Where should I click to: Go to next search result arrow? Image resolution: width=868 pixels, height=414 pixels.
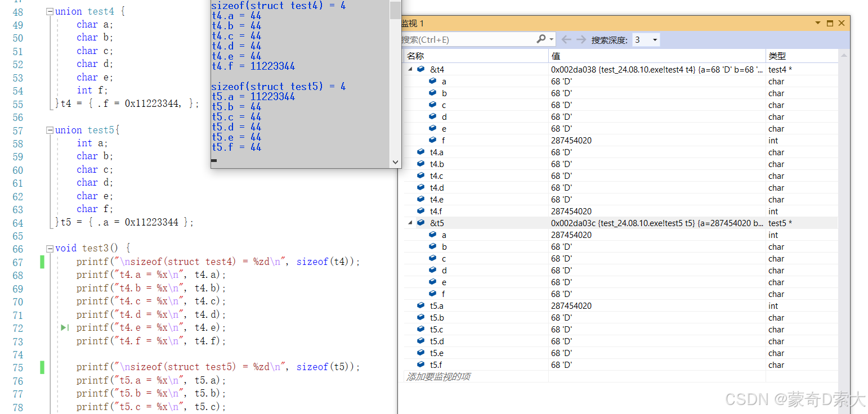pos(581,39)
